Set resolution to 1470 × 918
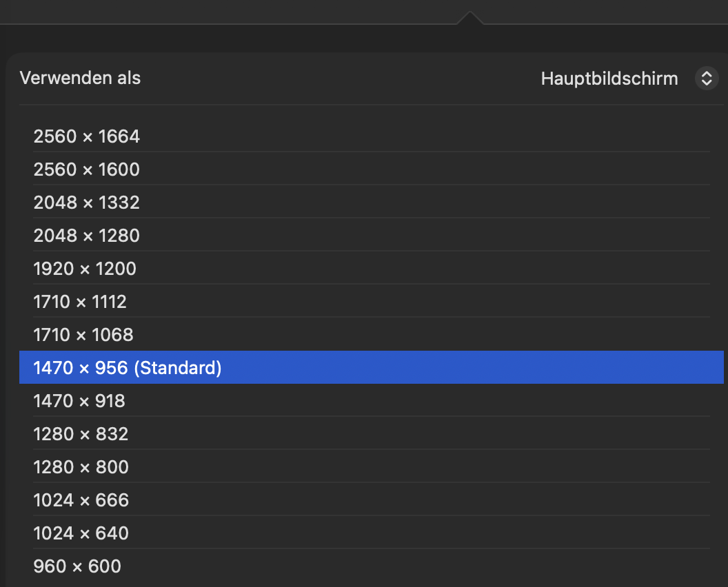The image size is (728, 587). [x=79, y=401]
